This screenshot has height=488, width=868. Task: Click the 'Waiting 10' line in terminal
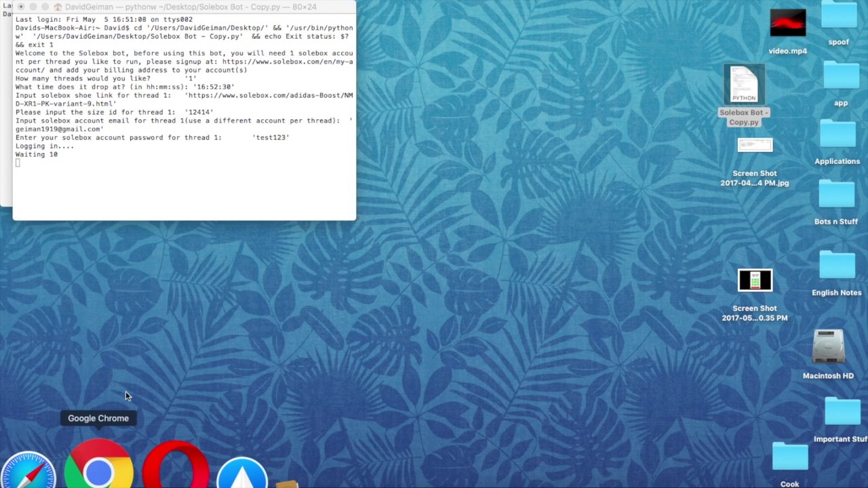[x=37, y=155]
